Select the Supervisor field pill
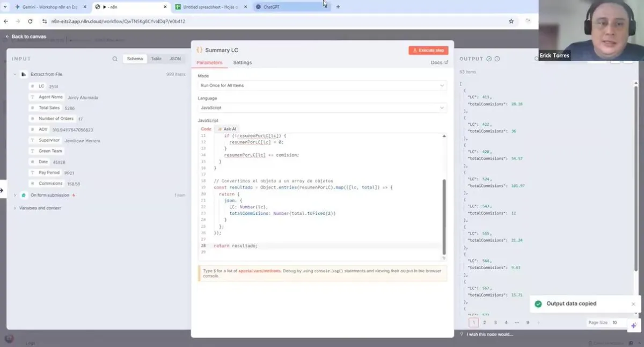Viewport: 644px width, 347px height. click(x=46, y=140)
